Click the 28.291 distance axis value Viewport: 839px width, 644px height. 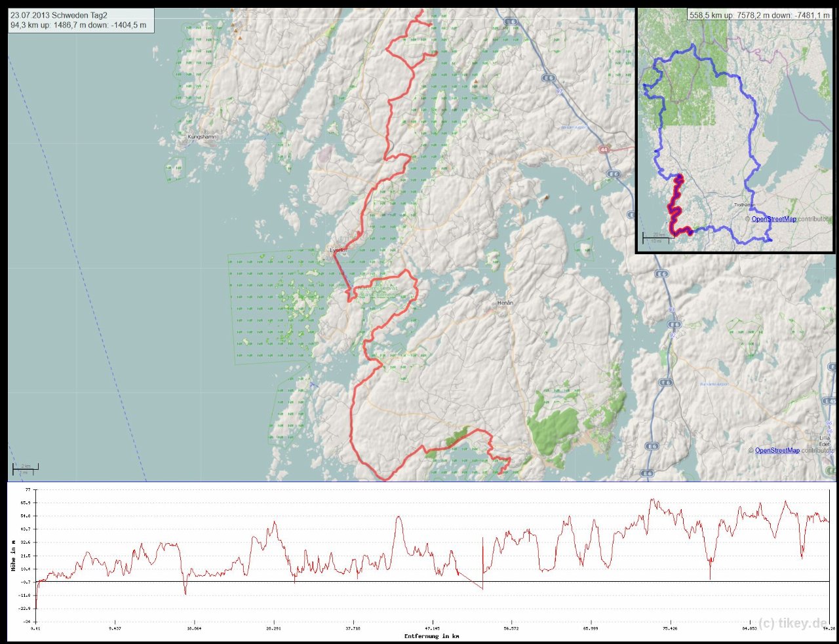tap(274, 628)
